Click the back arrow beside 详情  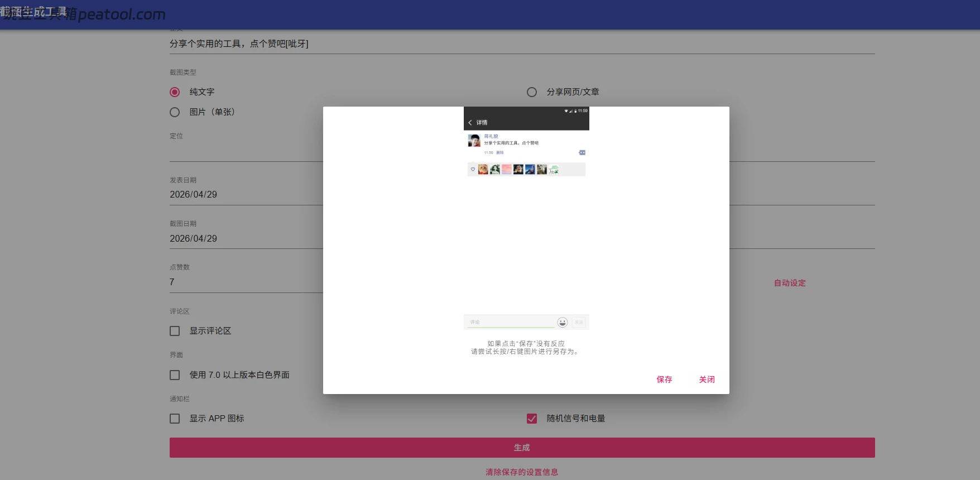(x=470, y=122)
